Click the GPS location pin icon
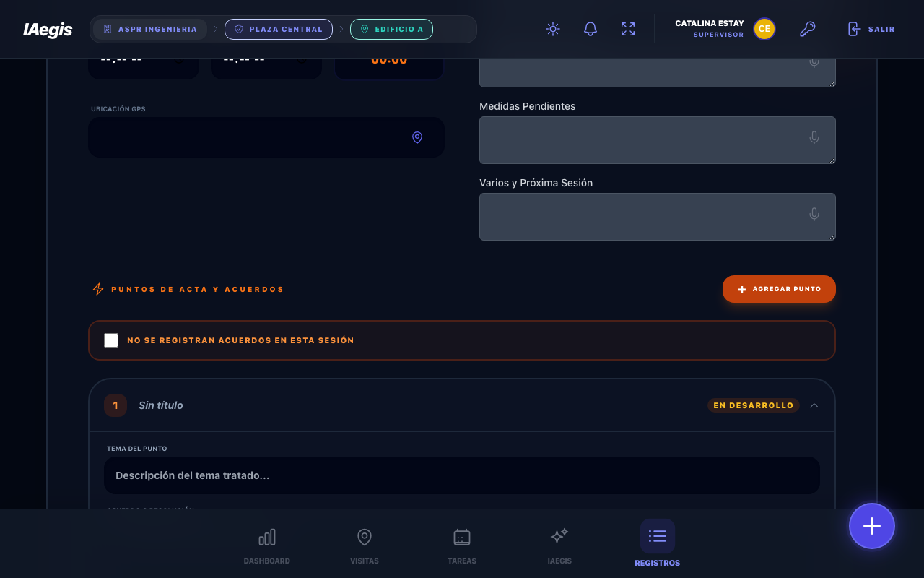Screen dimensions: 924x578 417,137
